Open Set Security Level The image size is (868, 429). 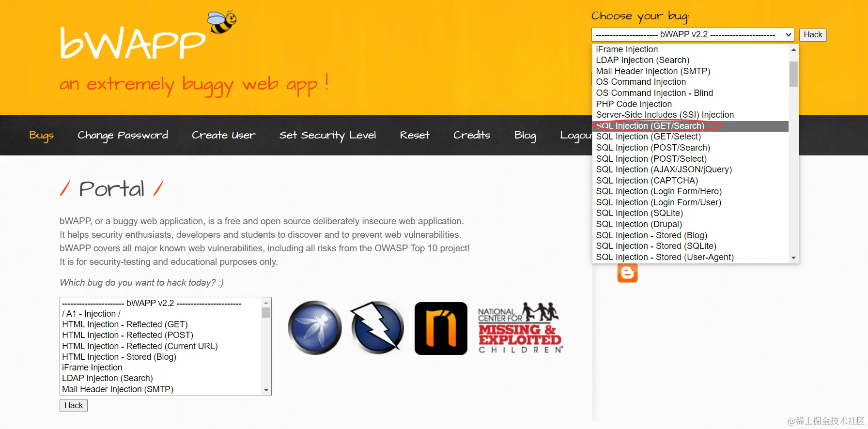[327, 136]
